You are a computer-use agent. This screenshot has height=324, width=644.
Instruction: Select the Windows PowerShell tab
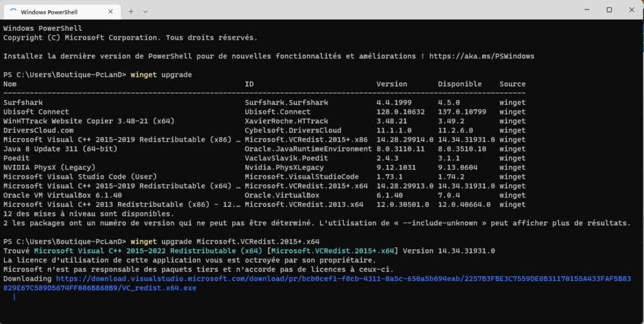(x=62, y=11)
